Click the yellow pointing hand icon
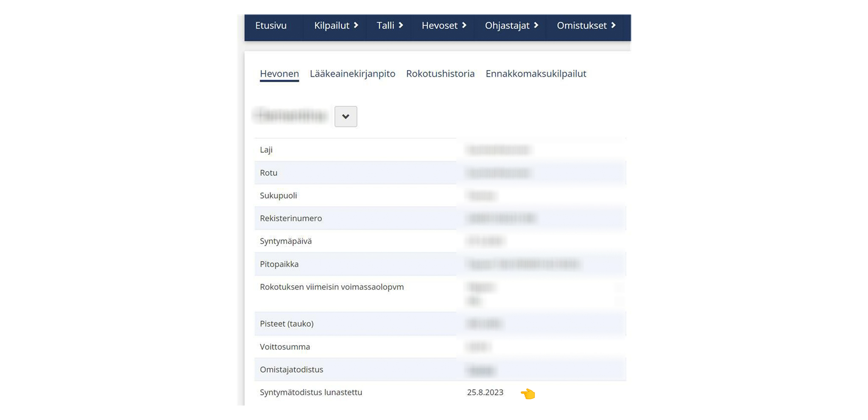The image size is (868, 420). click(528, 394)
